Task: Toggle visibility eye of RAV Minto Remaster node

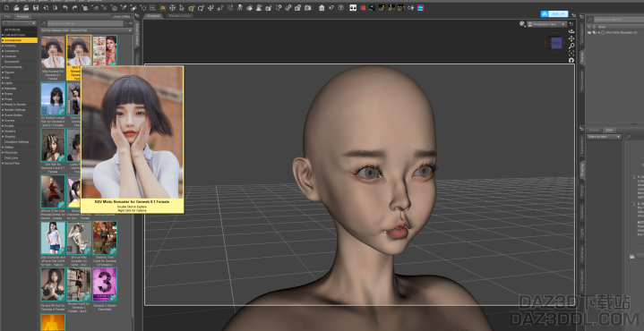Action: [x=589, y=32]
